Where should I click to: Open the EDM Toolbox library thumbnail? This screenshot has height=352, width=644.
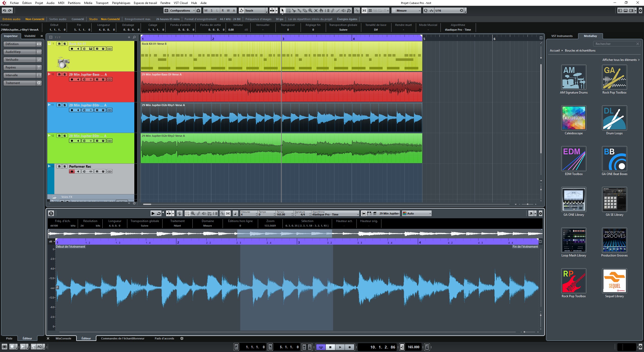[574, 159]
